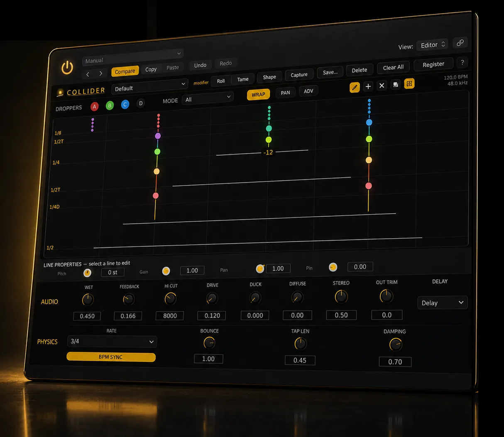The width and height of the screenshot is (504, 437).
Task: Toggle the yellow grid snap icon
Action: 409,84
